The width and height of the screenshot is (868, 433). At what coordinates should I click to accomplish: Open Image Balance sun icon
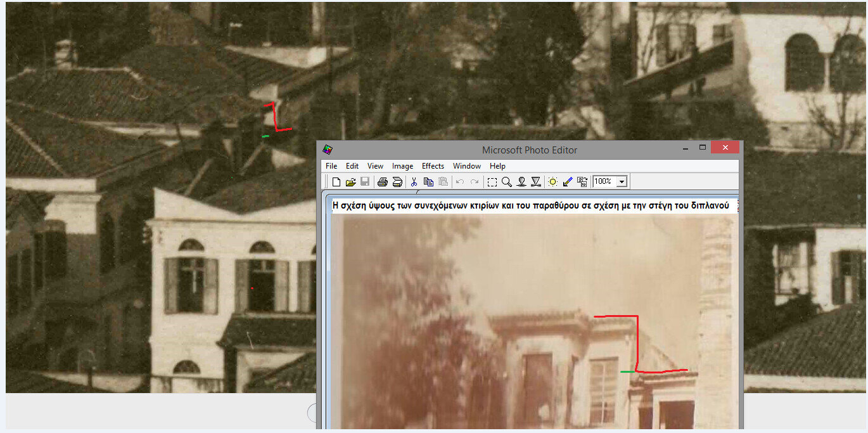pos(552,182)
